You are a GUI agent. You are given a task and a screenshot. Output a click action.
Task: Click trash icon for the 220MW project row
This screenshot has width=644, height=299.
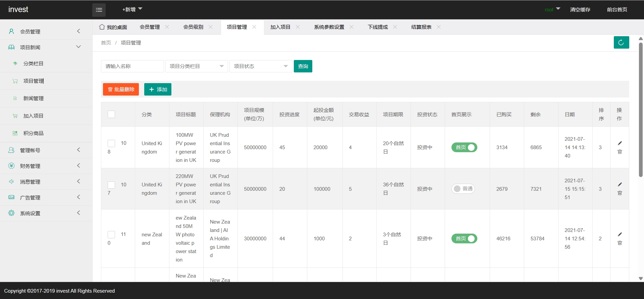620,193
